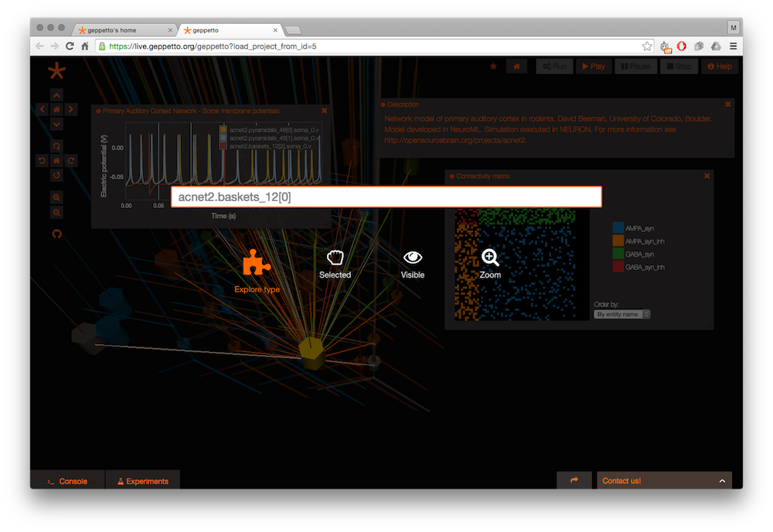
Task: Click the AMPA_syn blue legend swatch
Action: pyautogui.click(x=618, y=228)
